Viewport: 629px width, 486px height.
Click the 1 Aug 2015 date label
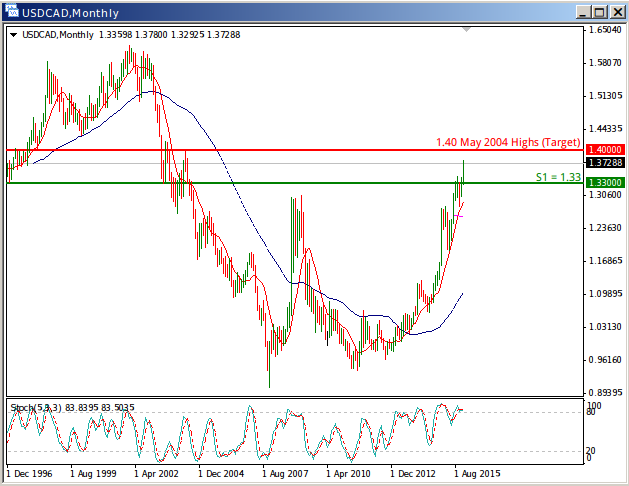[477, 474]
